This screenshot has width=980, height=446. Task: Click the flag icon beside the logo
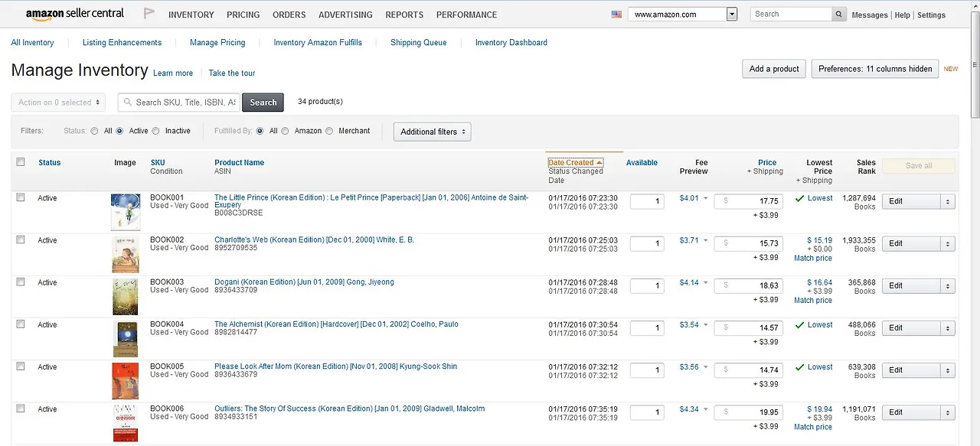pyautogui.click(x=149, y=14)
